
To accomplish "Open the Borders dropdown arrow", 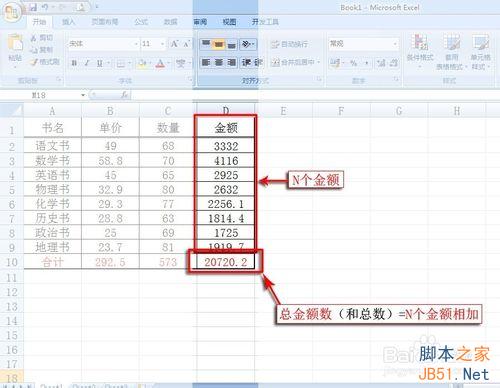I will pos(129,63).
